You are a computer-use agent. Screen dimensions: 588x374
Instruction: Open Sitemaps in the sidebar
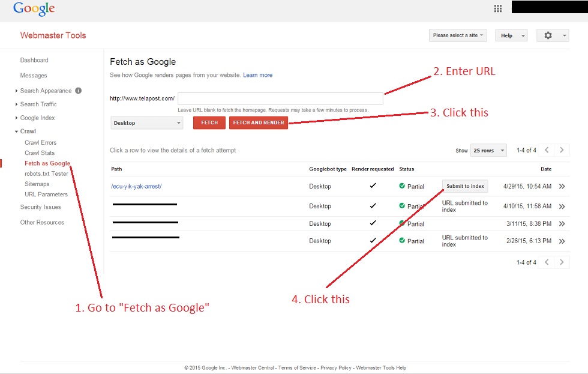(x=37, y=184)
